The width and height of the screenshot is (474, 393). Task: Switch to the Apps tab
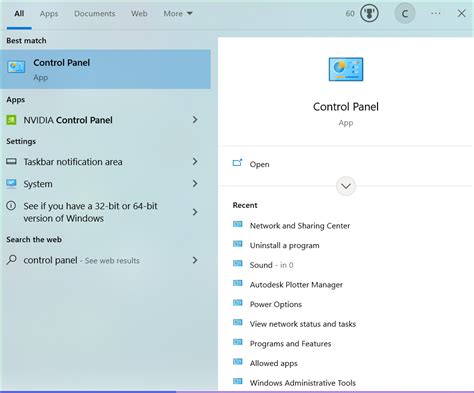pos(49,14)
